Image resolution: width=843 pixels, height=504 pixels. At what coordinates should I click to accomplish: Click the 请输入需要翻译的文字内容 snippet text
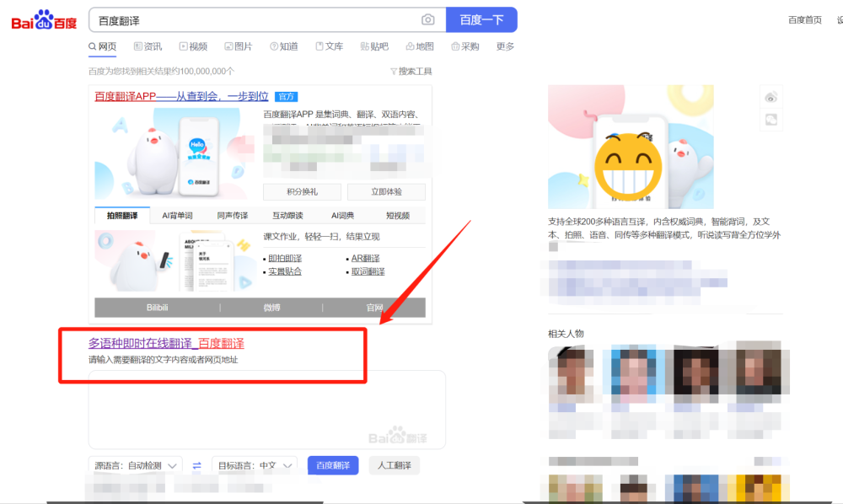pos(163,360)
